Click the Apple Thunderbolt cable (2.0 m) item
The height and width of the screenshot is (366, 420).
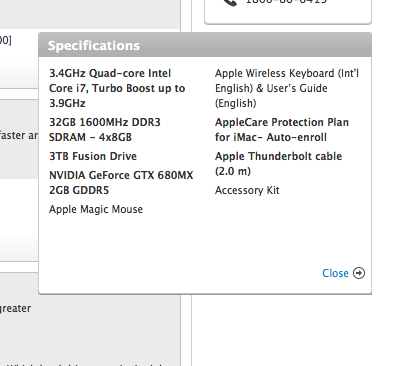(x=278, y=163)
